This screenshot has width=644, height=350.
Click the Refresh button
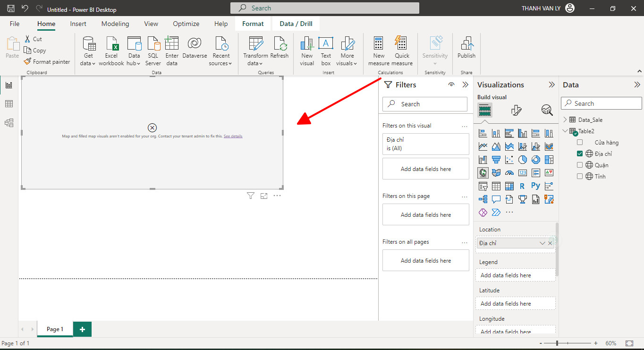click(x=279, y=48)
